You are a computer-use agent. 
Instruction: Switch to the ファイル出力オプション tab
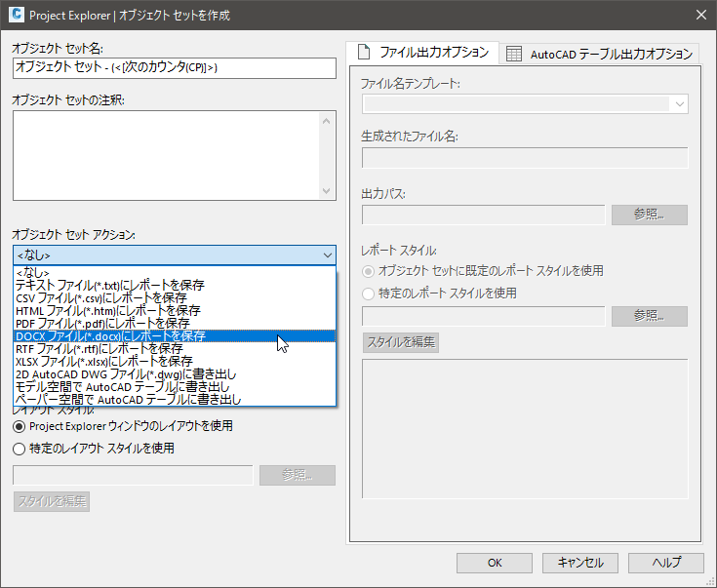click(x=421, y=53)
